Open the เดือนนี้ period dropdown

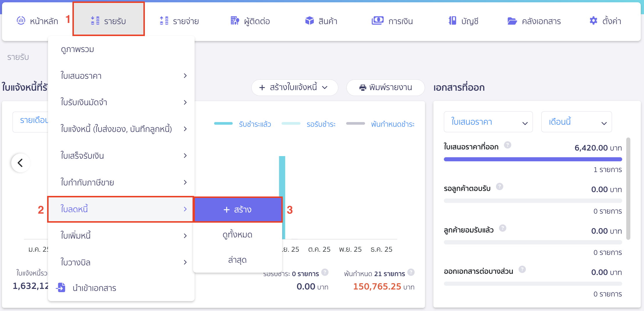click(x=576, y=122)
